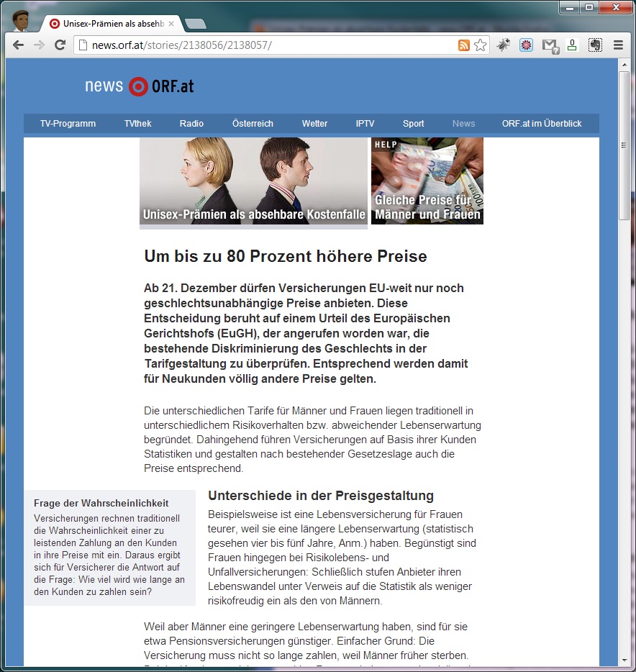Click headline 'Um bis zu 80 Prozent höhere Preise'
The width and height of the screenshot is (636, 672).
[286, 256]
